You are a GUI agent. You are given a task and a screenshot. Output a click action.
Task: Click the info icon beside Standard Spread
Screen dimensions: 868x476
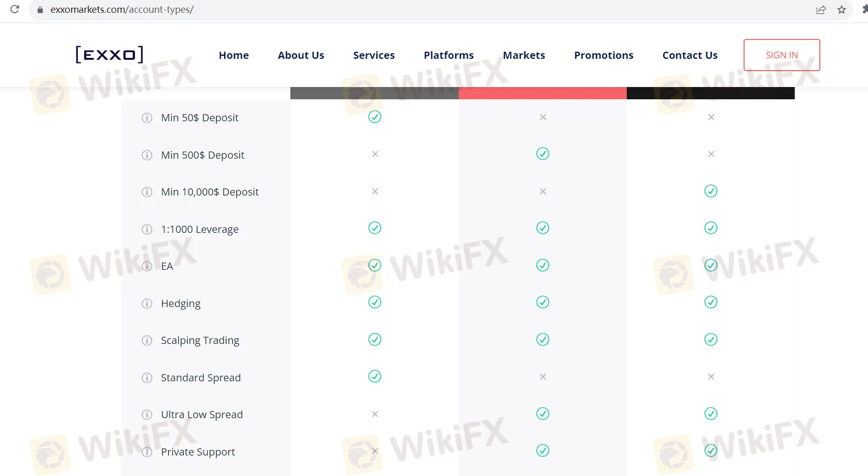pos(147,378)
